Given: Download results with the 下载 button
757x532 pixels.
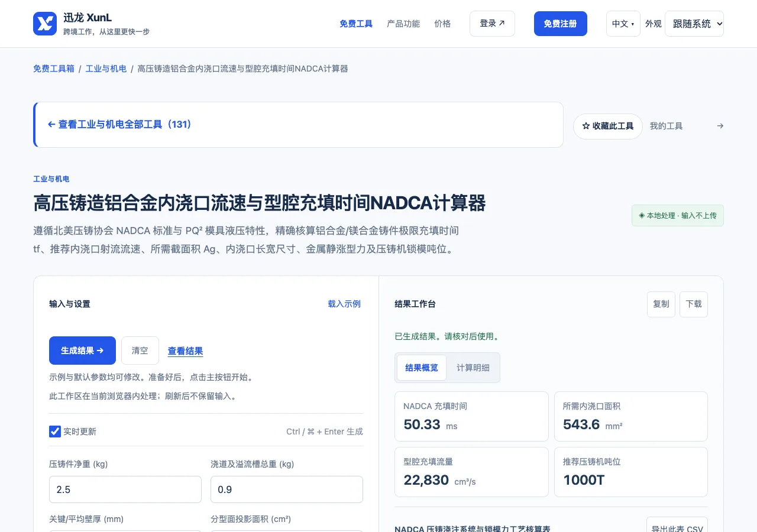Looking at the screenshot, I should 694,304.
